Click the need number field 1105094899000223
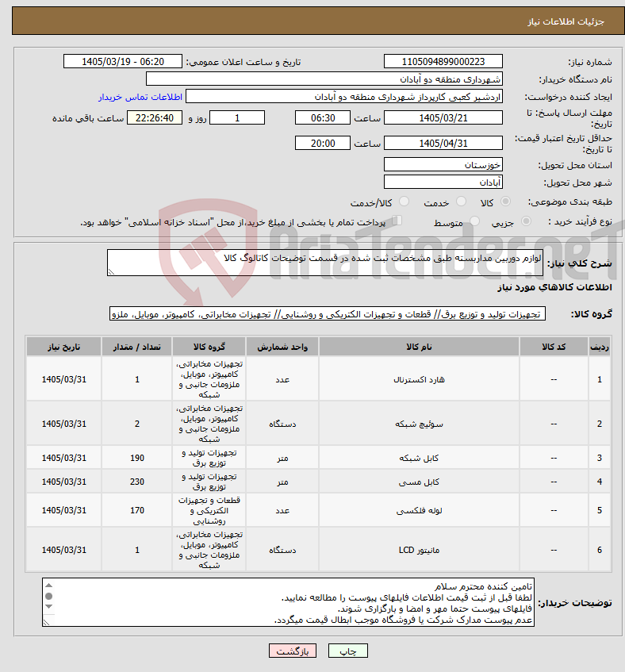Screen dimensions: 625x672 [x=443, y=61]
